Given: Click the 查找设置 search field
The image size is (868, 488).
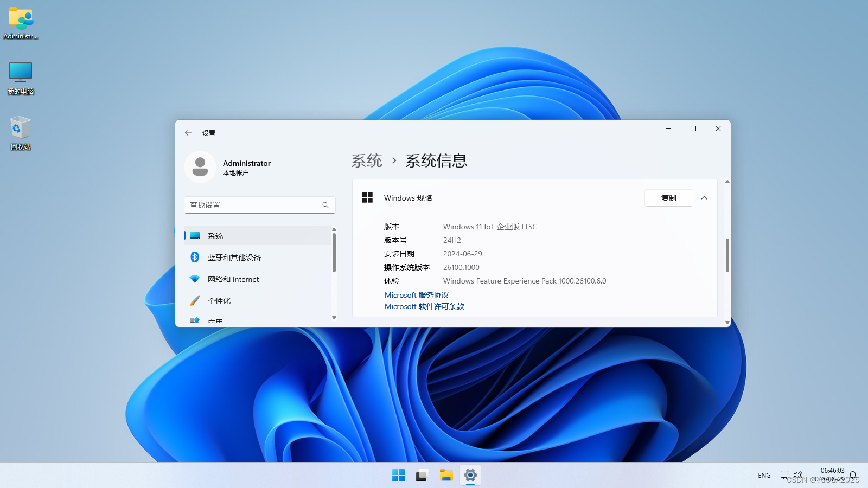Looking at the screenshot, I should (259, 205).
